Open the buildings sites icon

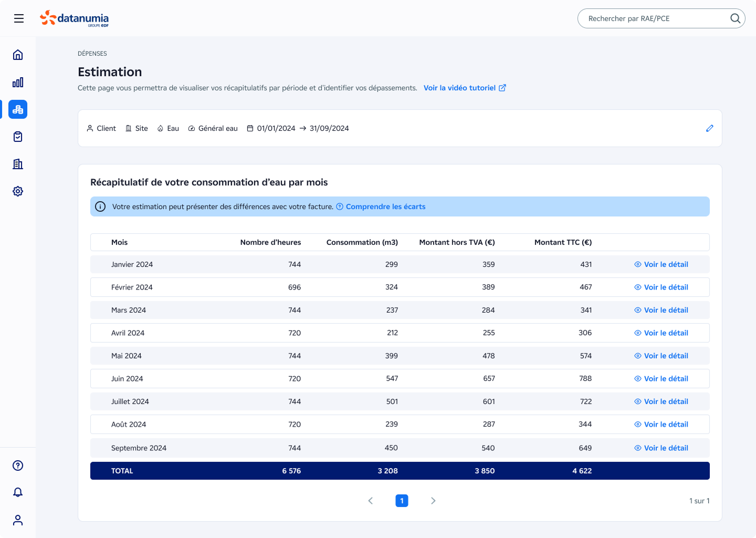click(x=18, y=164)
